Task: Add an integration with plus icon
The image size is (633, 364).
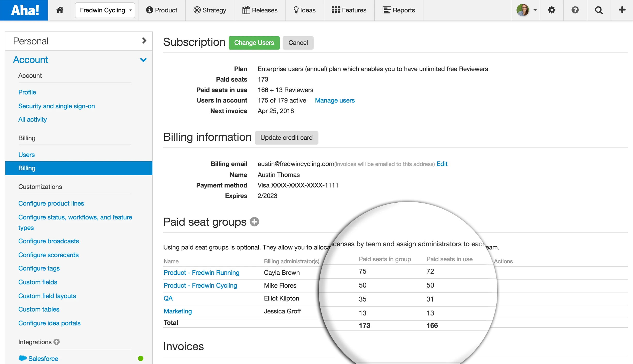Action: tap(57, 342)
